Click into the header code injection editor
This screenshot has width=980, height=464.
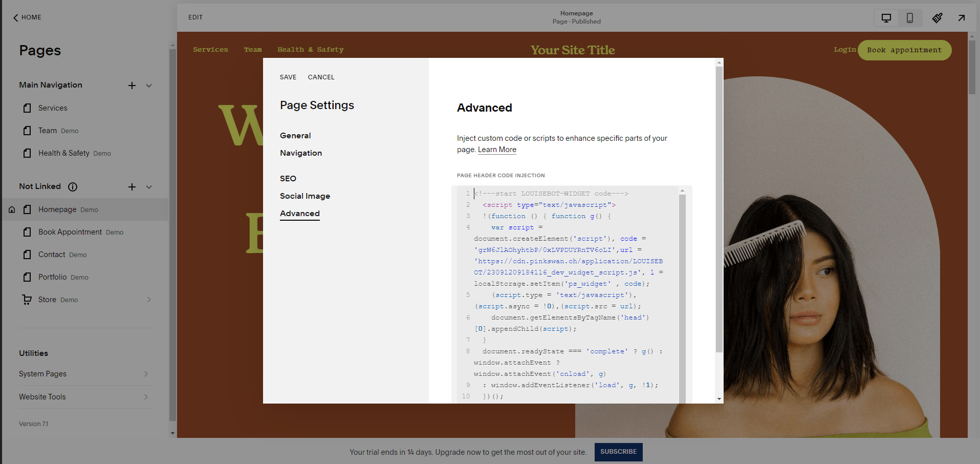pos(568,294)
